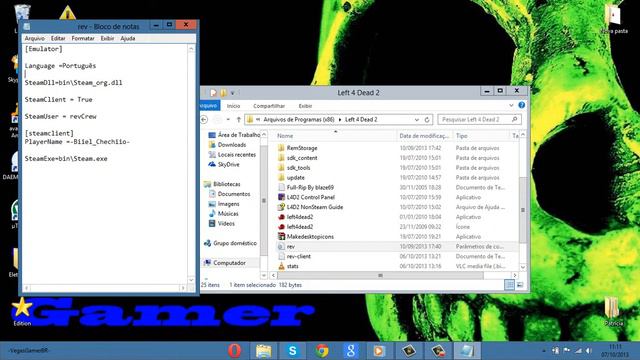The image size is (640, 360).
Task: Select Grupo doméstico in navigation pane
Action: 231,243
